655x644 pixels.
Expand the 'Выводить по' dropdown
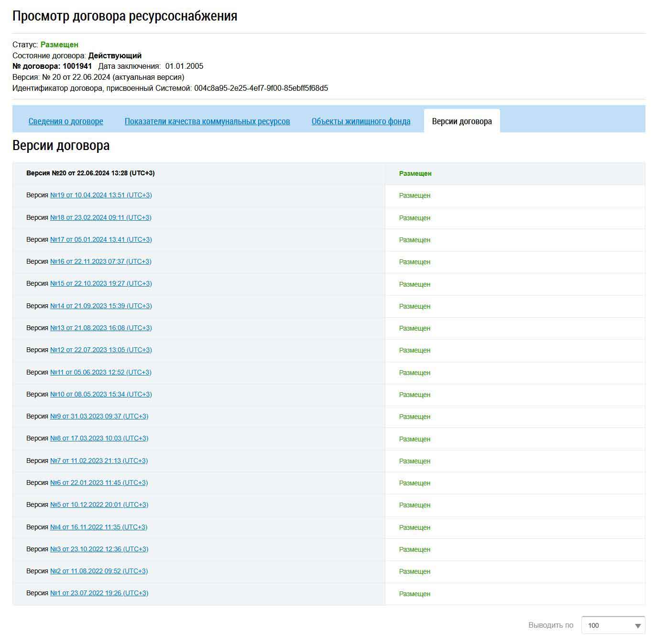[x=613, y=625]
